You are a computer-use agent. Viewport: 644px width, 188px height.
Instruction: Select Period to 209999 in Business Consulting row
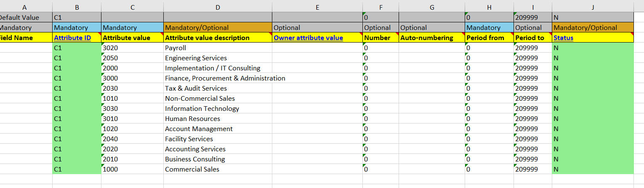[x=533, y=159]
